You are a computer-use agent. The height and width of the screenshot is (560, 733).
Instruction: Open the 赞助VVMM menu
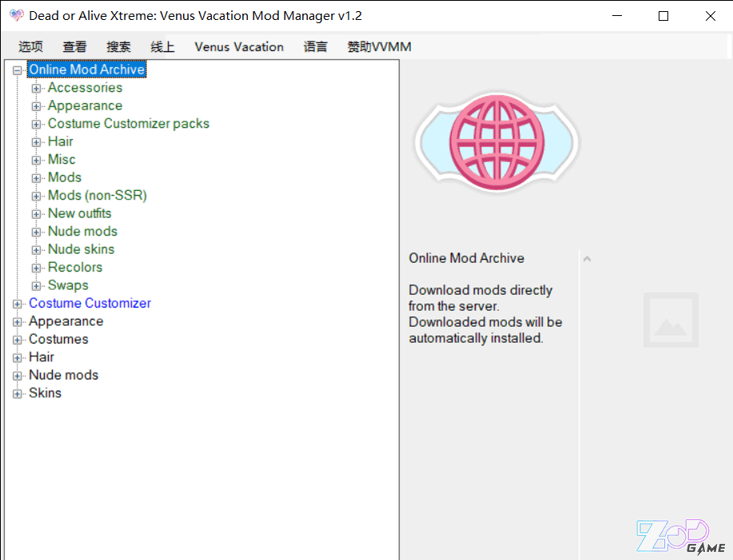pos(379,47)
